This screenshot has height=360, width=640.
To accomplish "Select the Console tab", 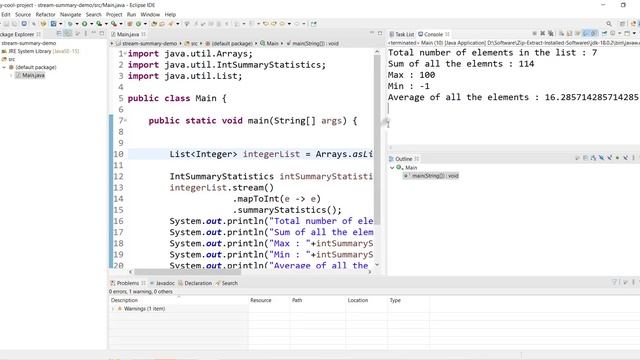I will point(433,34).
